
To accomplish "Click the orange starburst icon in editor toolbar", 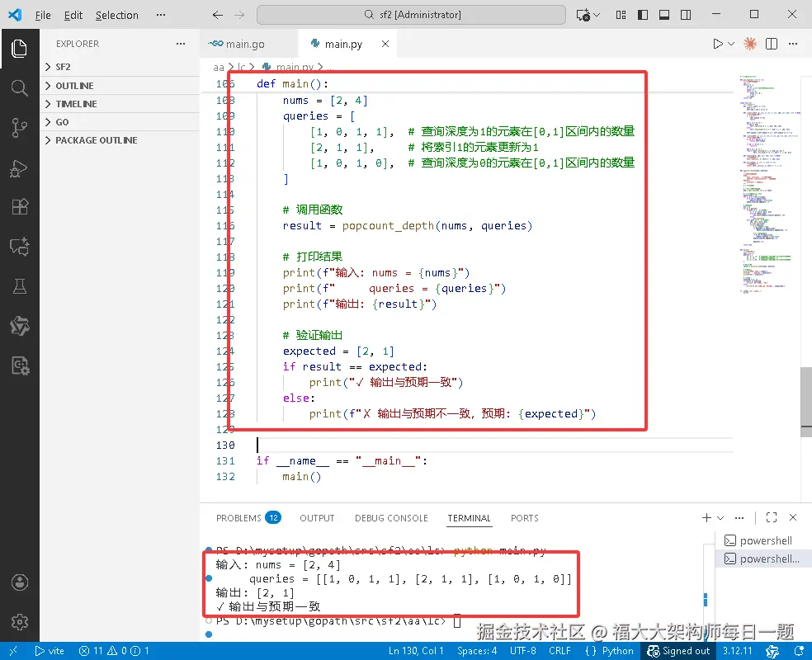I will click(x=750, y=44).
